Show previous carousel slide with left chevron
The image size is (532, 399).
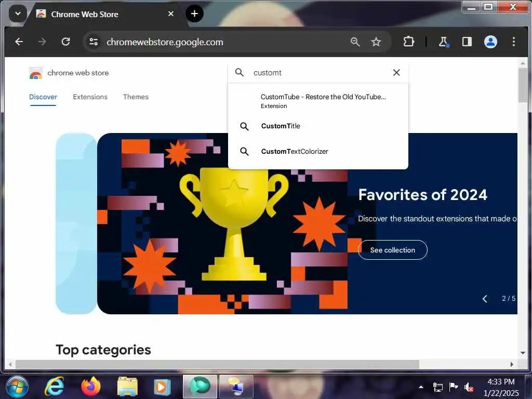[485, 299]
